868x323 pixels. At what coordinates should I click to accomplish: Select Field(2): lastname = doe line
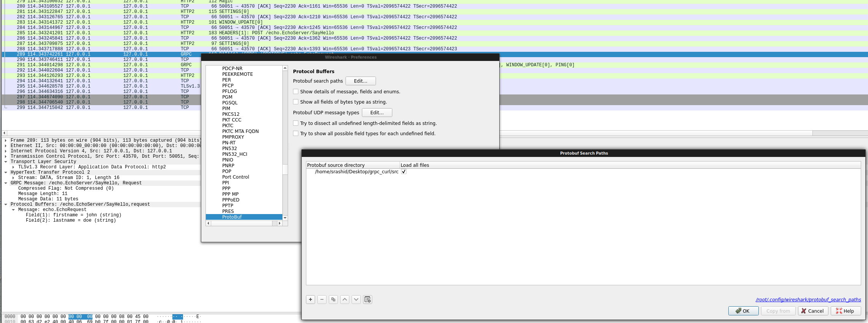71,221
